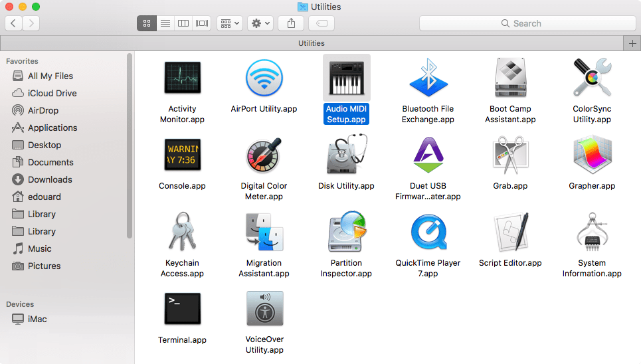This screenshot has height=364, width=641.
Task: Open Applications in sidebar
Action: coord(44,128)
